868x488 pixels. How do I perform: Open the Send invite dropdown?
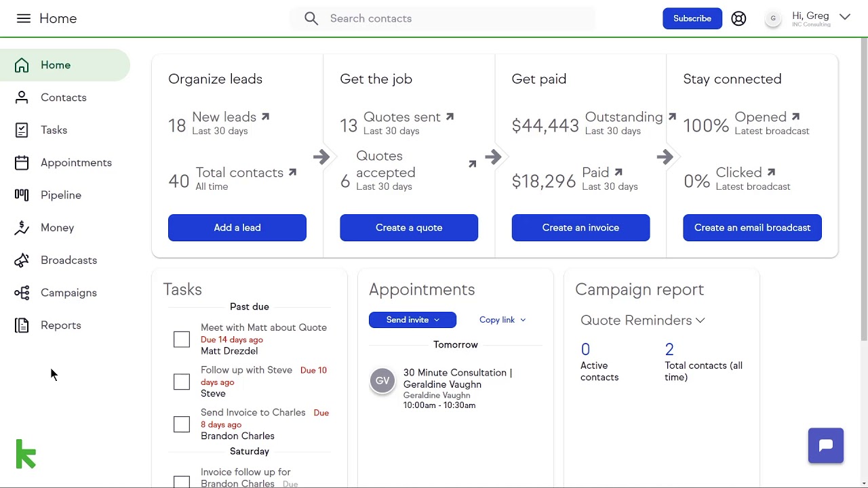point(412,319)
